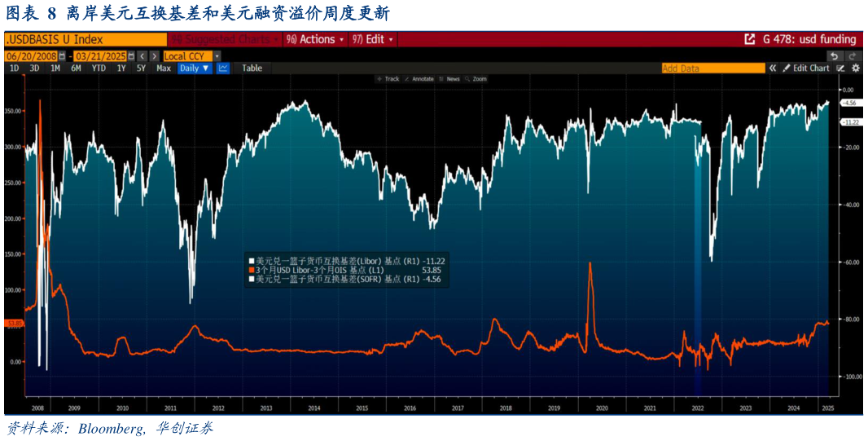868x441 pixels.
Task: Click the redo arrow icon
Action: click(x=853, y=56)
